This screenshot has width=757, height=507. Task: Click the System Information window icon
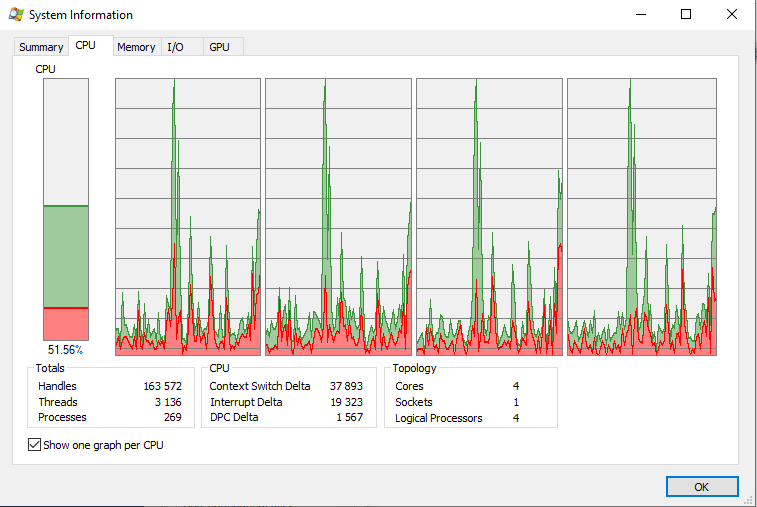click(16, 14)
